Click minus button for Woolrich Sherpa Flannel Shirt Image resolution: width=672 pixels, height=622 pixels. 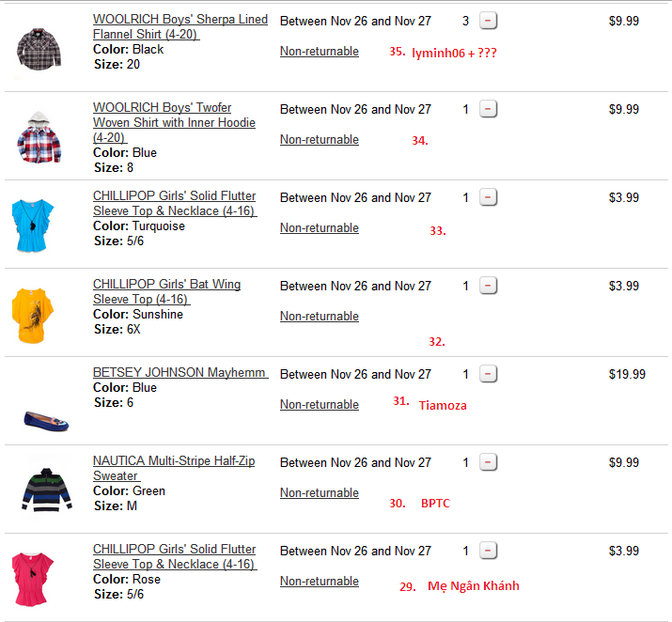(488, 21)
